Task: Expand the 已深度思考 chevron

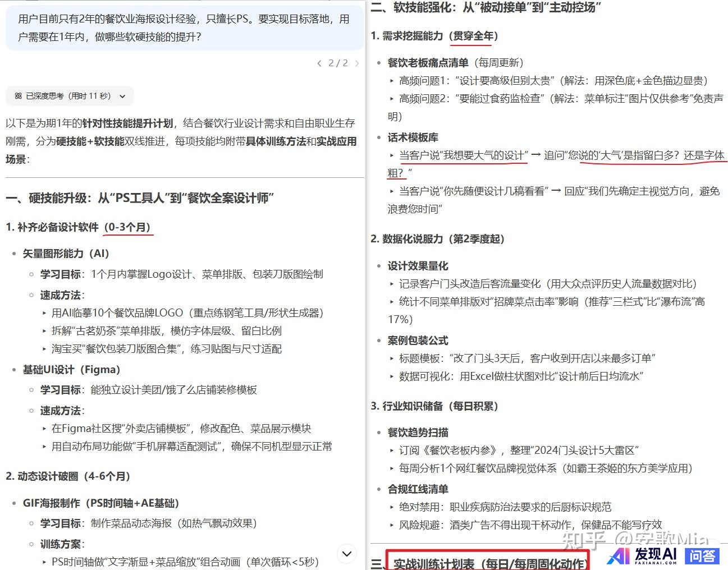Action: click(123, 96)
